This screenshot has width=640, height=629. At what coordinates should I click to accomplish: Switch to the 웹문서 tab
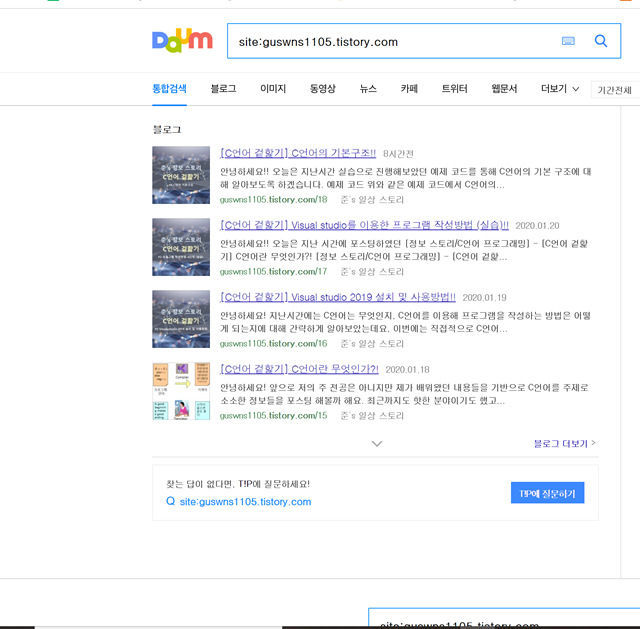[504, 89]
